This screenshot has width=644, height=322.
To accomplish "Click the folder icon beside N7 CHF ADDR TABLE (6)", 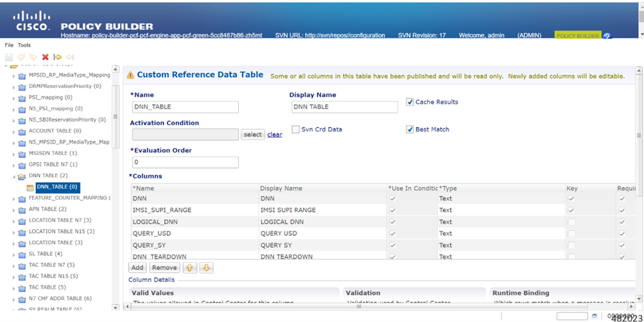I will (x=22, y=299).
